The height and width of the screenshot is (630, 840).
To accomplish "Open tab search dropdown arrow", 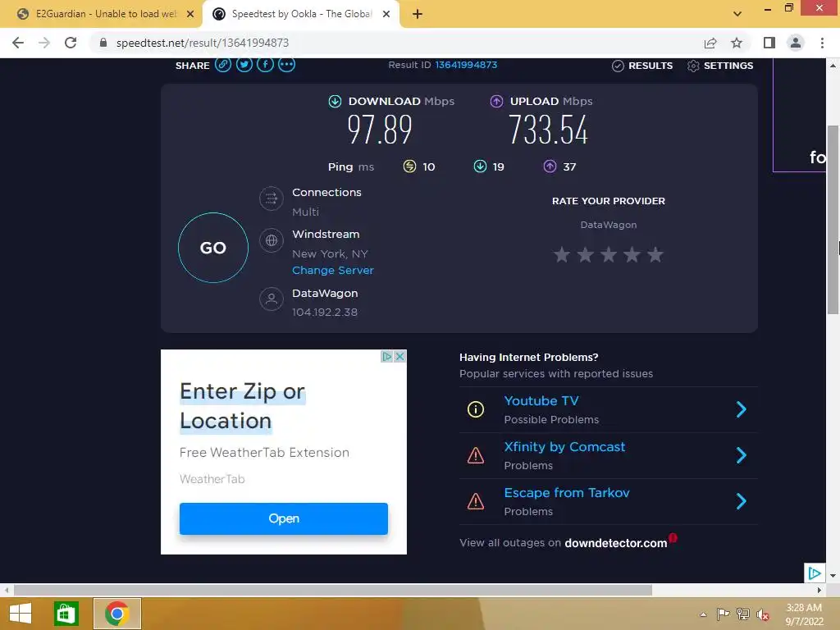I will point(737,14).
